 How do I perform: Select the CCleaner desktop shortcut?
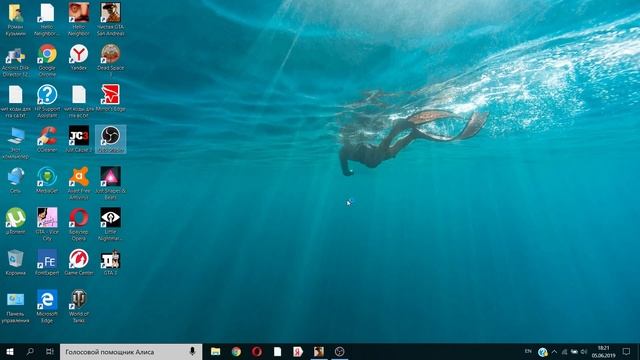pos(47,139)
